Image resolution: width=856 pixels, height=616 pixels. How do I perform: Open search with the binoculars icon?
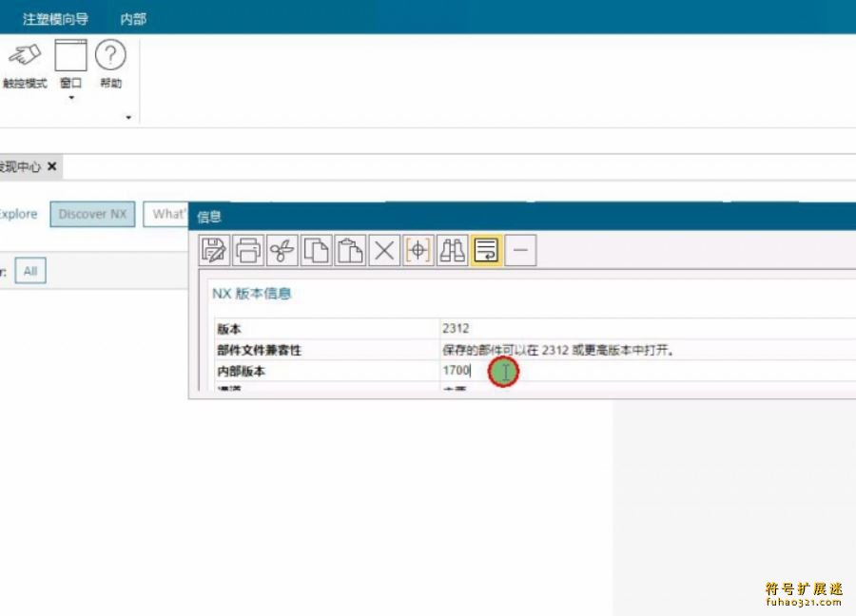(x=452, y=250)
